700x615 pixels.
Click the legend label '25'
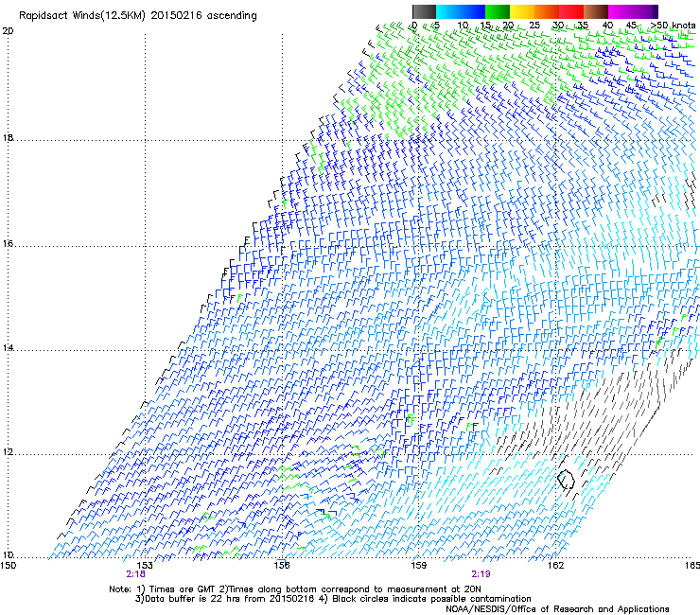click(534, 26)
